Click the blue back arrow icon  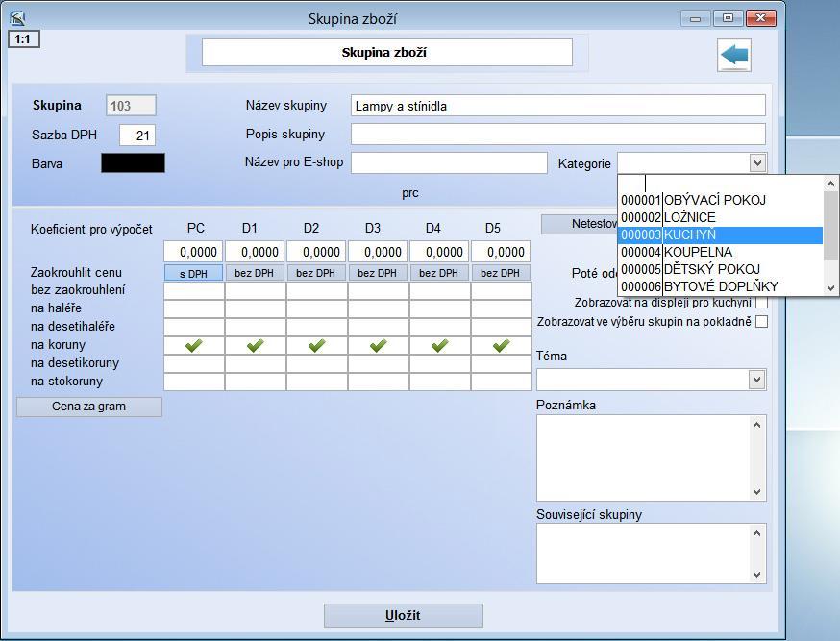(x=734, y=56)
